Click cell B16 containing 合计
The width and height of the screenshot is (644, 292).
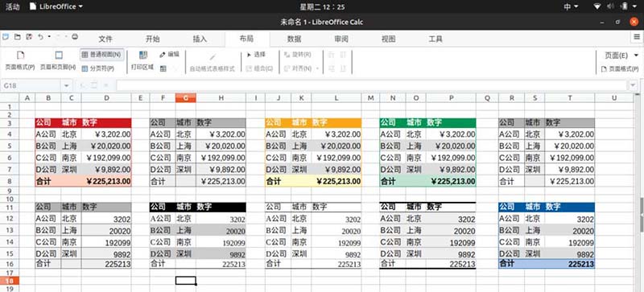[48, 264]
